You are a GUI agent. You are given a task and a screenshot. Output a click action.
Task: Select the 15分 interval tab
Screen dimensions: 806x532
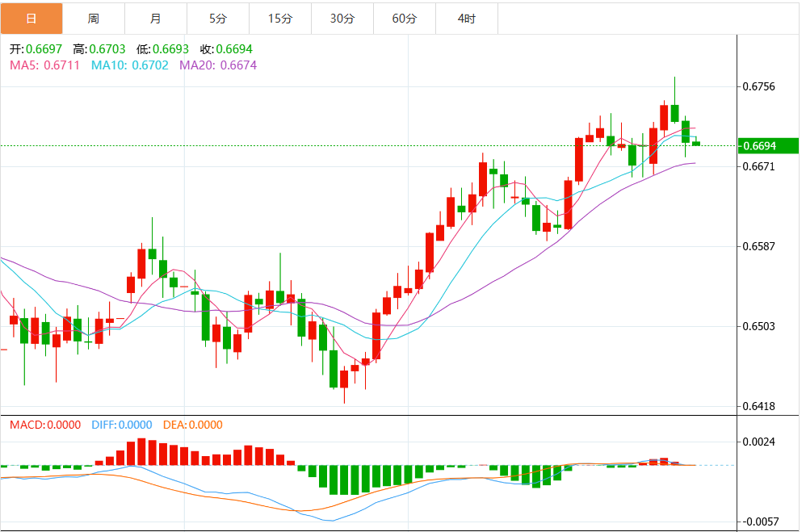[279, 18]
